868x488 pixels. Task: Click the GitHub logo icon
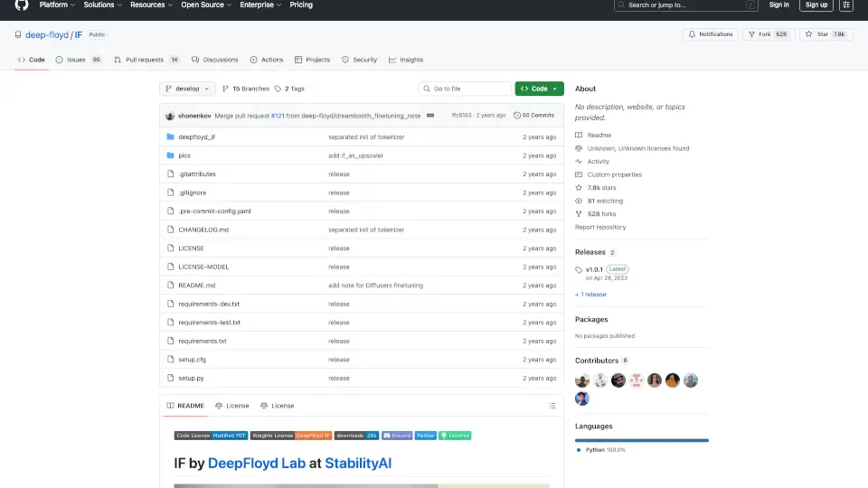[22, 5]
